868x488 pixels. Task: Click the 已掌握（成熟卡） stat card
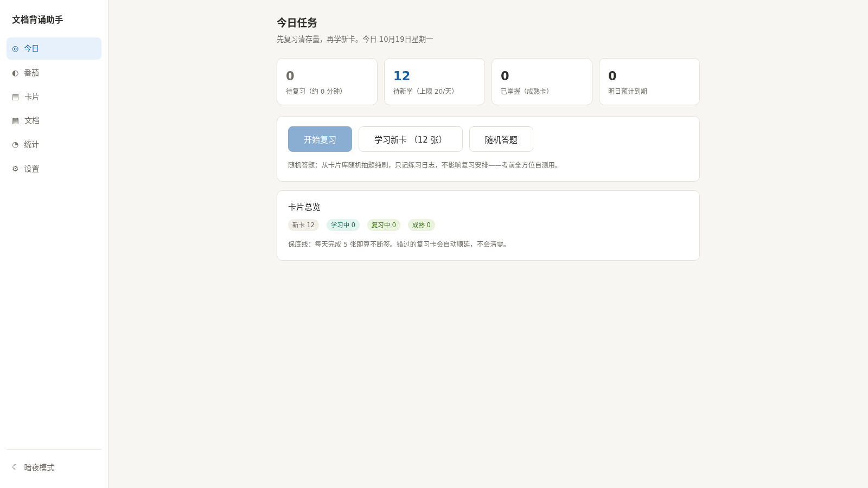point(542,82)
